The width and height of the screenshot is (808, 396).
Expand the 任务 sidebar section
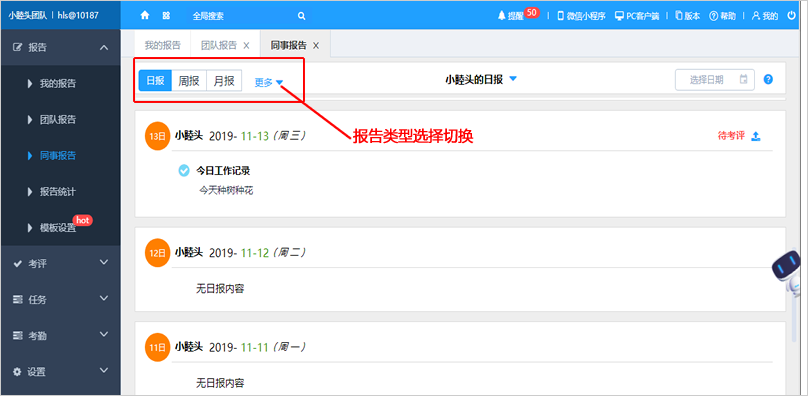[x=104, y=298]
